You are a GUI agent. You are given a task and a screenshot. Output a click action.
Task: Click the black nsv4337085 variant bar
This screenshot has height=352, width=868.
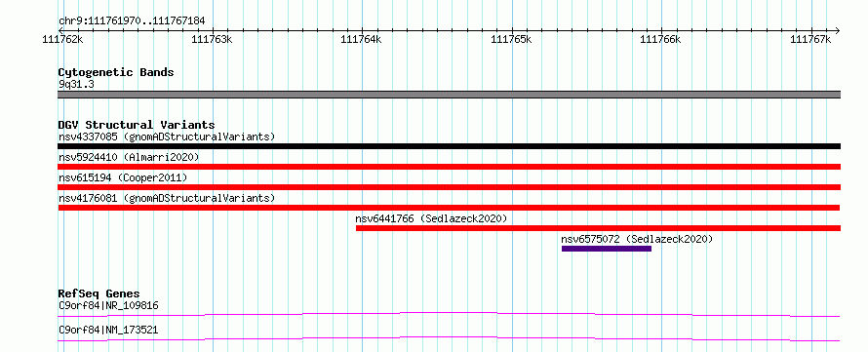pyautogui.click(x=449, y=146)
